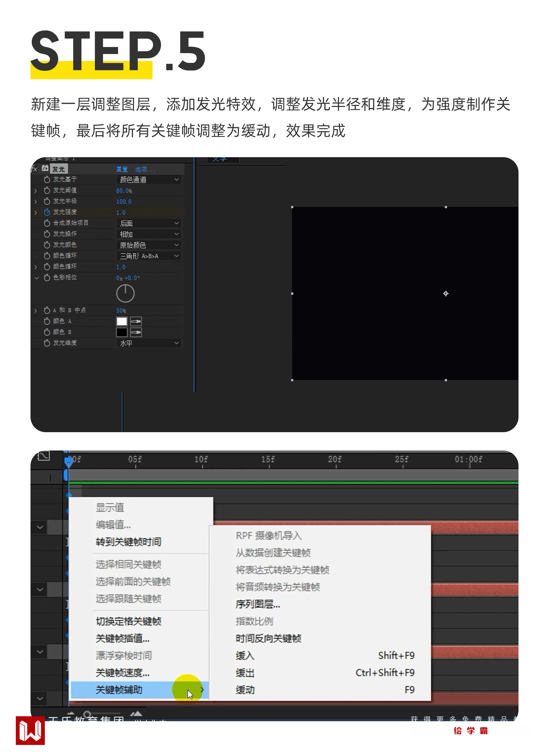This screenshot has width=549, height=756.
Task: Click the A 和 B 中点 stopwatch icon
Action: (47, 310)
